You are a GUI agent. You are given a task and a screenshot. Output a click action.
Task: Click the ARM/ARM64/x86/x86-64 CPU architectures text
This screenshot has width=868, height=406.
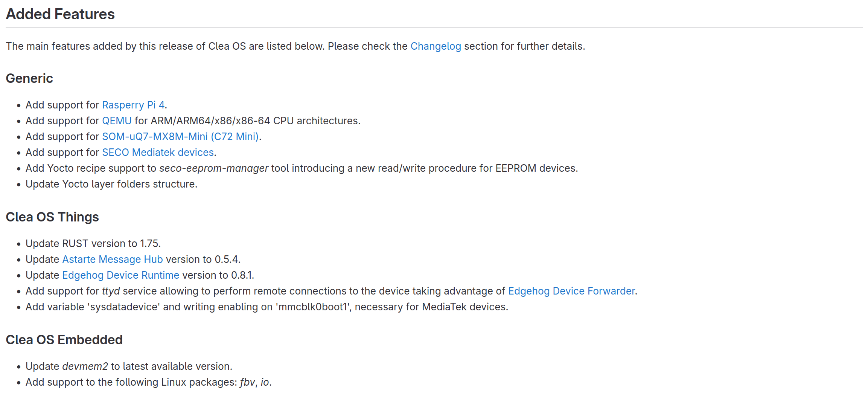[256, 121]
